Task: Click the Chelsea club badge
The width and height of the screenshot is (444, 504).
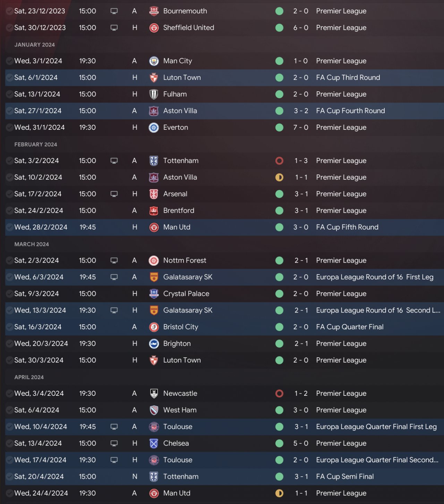Action: 154,443
